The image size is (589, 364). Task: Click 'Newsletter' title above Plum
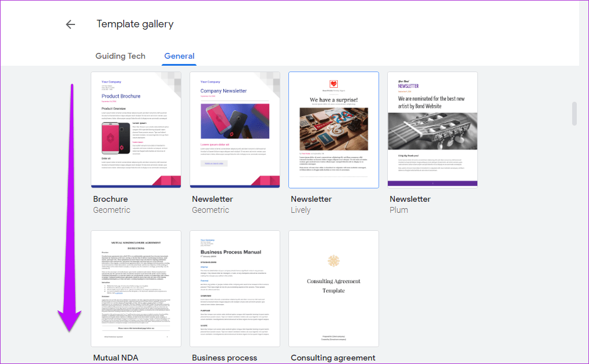pos(410,199)
